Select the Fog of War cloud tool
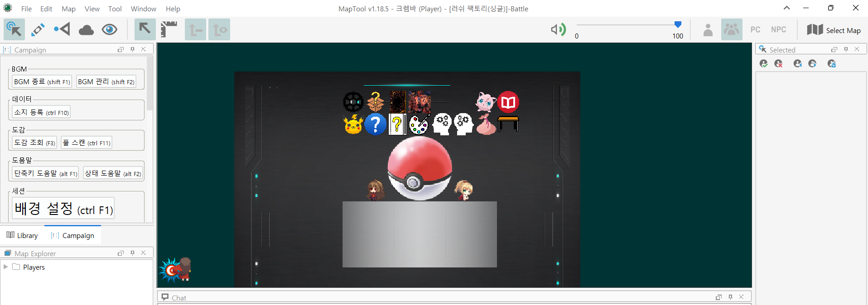 (x=86, y=30)
